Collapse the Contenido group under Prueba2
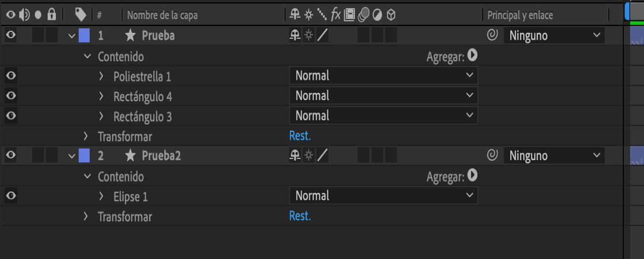This screenshot has width=644, height=259. tap(87, 176)
